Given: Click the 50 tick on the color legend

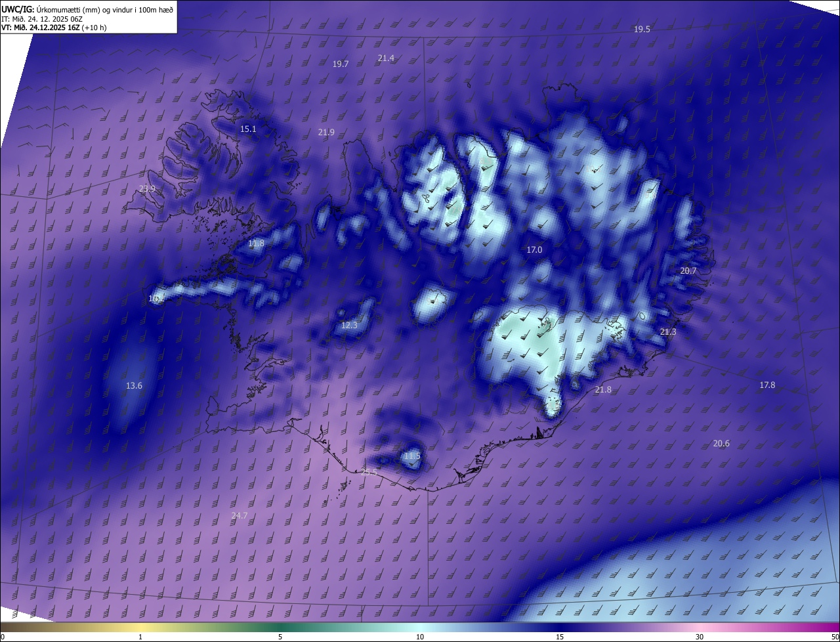Looking at the screenshot, I should pos(835,637).
